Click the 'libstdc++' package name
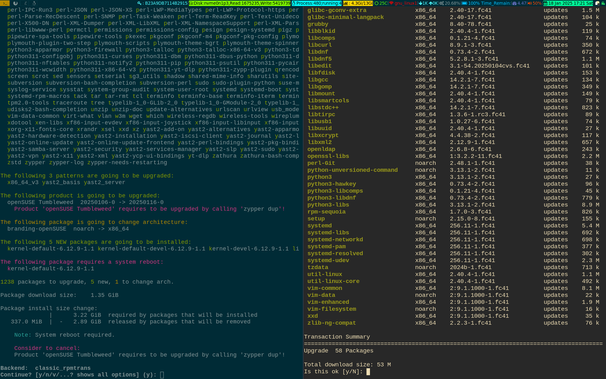 [x=323, y=107]
